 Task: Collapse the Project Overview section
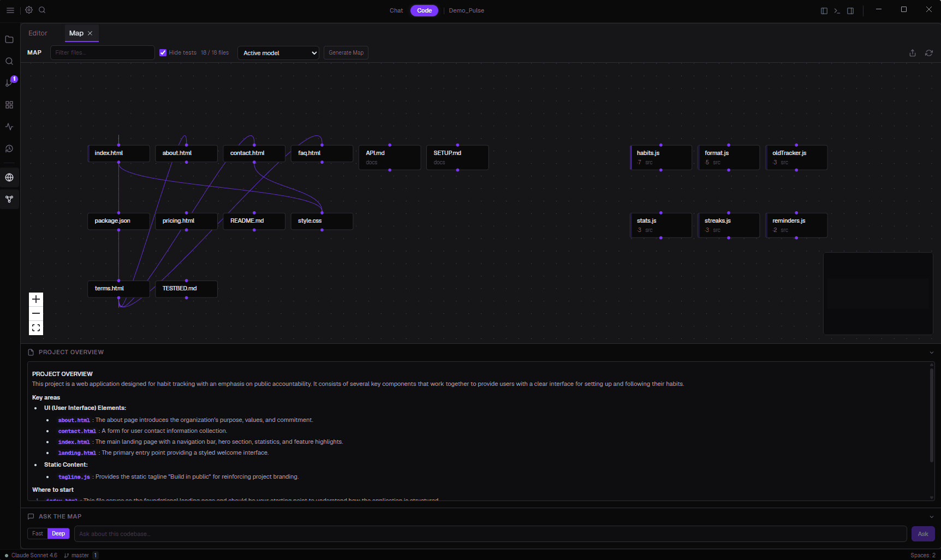click(931, 353)
